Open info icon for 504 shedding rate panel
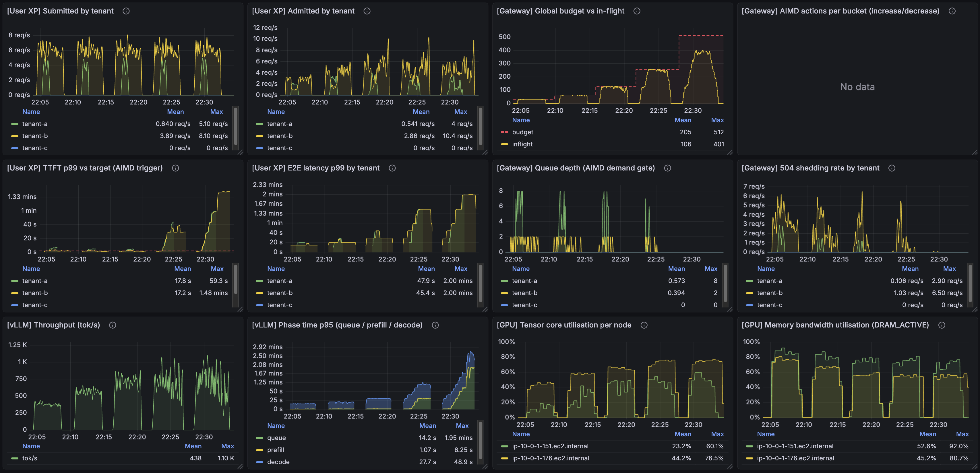This screenshot has height=473, width=980. pos(892,168)
